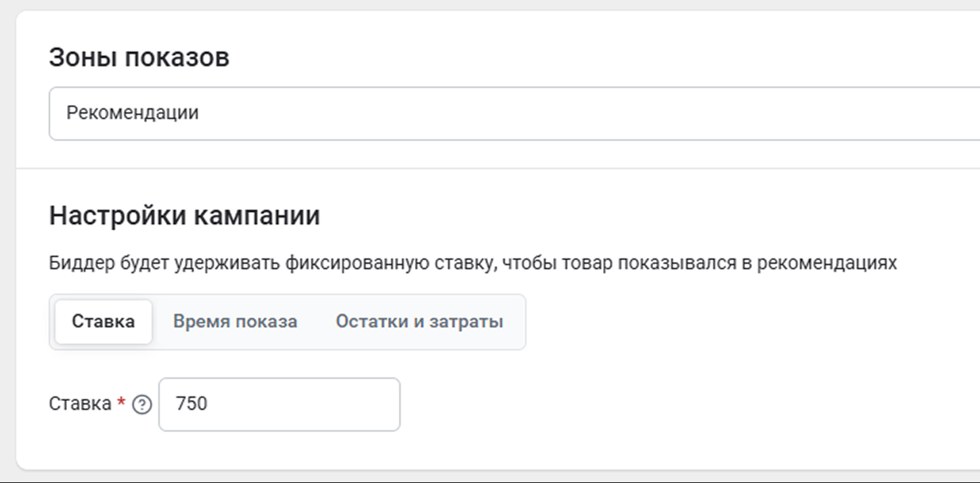Screen dimensions: 980x483
Task: Click the word Биддер in the description
Action: pyautogui.click(x=74, y=262)
